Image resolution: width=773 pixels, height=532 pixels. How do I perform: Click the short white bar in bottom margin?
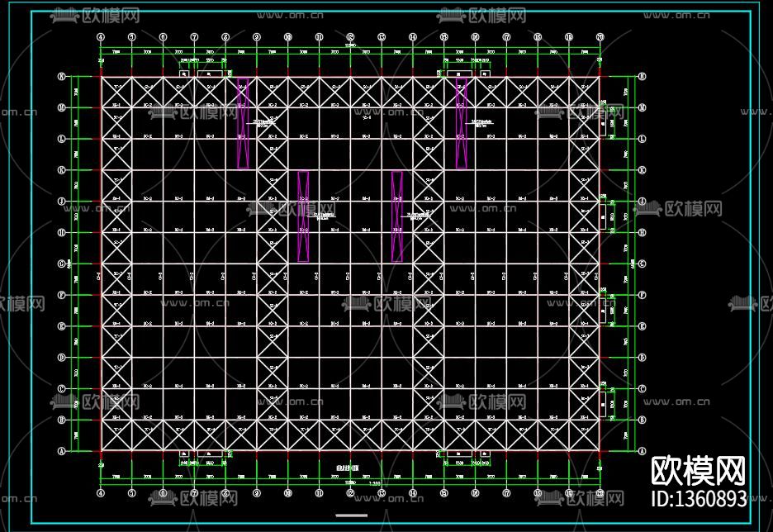[352, 515]
